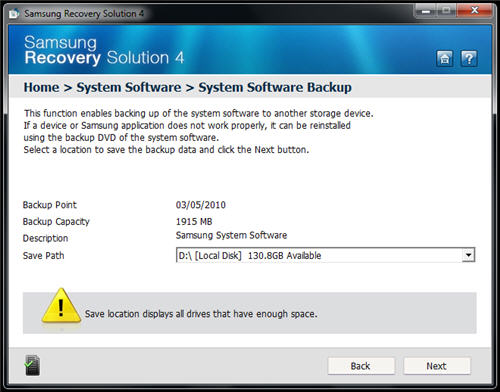Go Back to the previous step

[361, 366]
